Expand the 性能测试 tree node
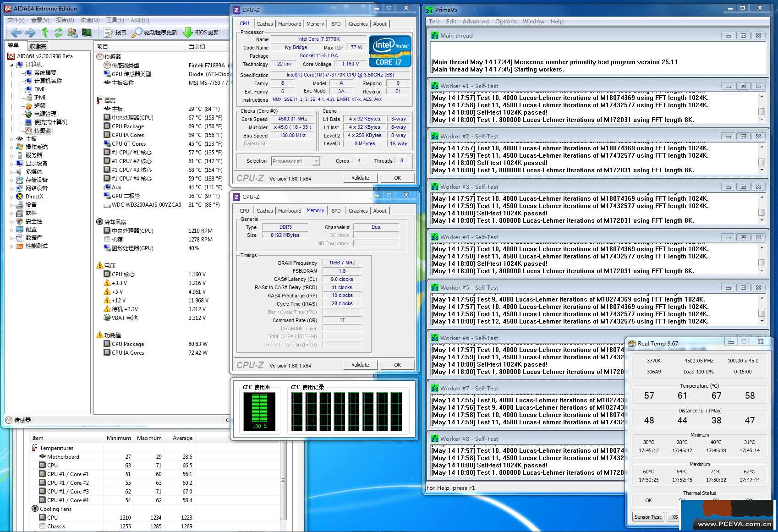The image size is (778, 532). 11,246
